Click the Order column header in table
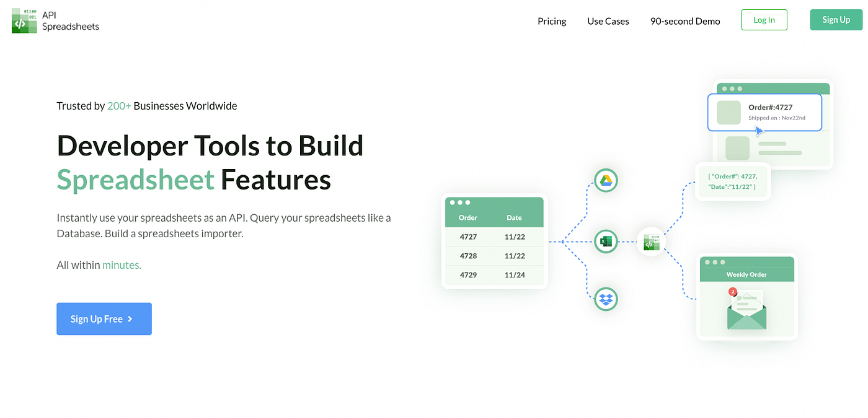The width and height of the screenshot is (868, 418). click(468, 217)
